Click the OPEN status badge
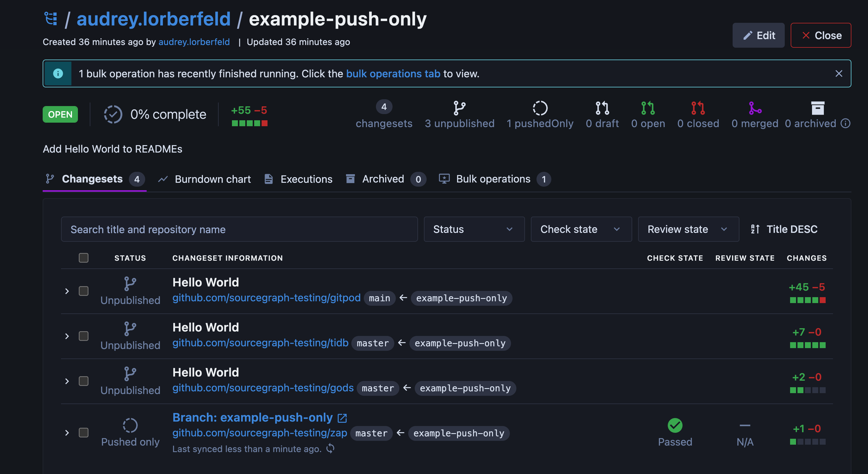 (60, 114)
